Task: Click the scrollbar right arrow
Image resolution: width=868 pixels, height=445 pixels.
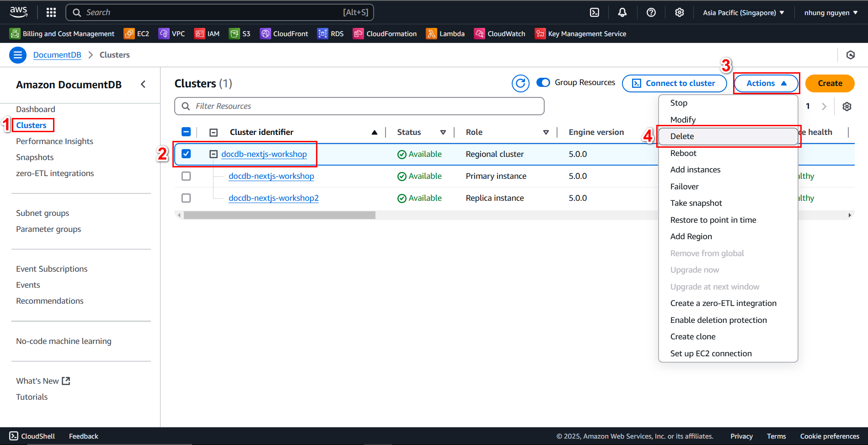Action: [x=850, y=215]
